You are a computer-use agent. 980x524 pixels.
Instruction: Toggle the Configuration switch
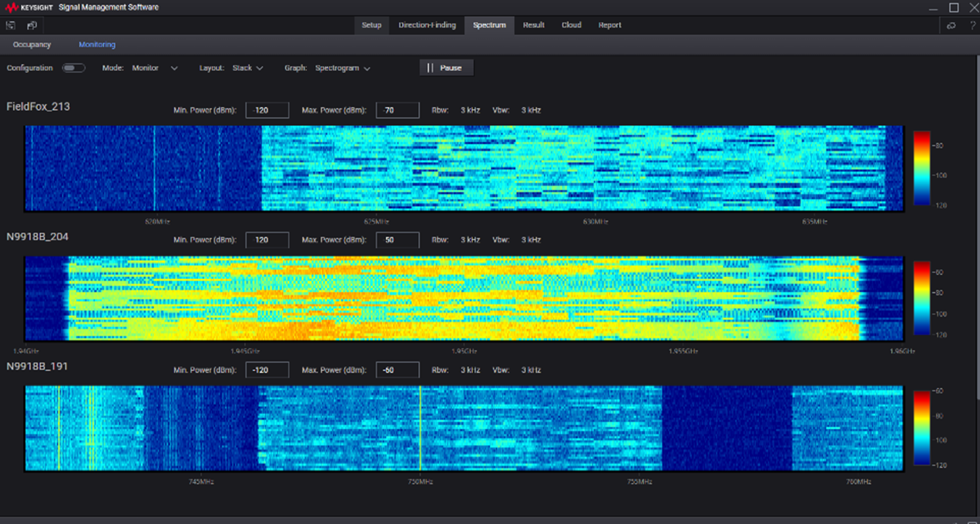pyautogui.click(x=74, y=68)
